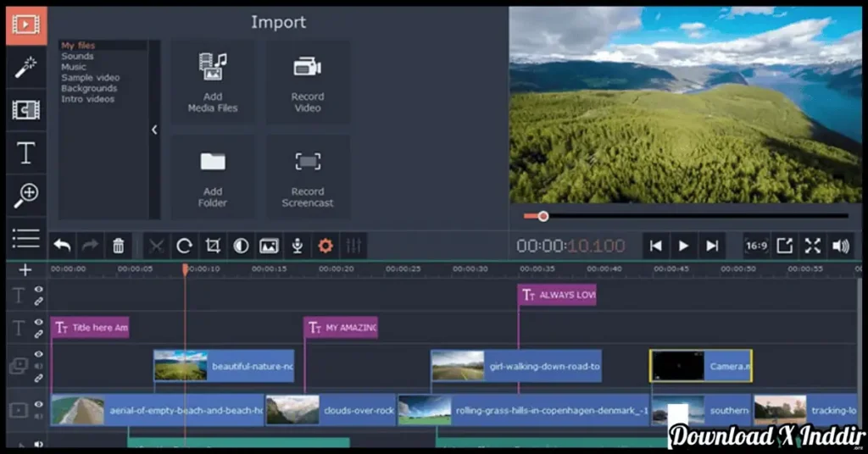Toggle eye visibility on top title track
Image resolution: width=868 pixels, height=454 pixels.
(x=38, y=289)
